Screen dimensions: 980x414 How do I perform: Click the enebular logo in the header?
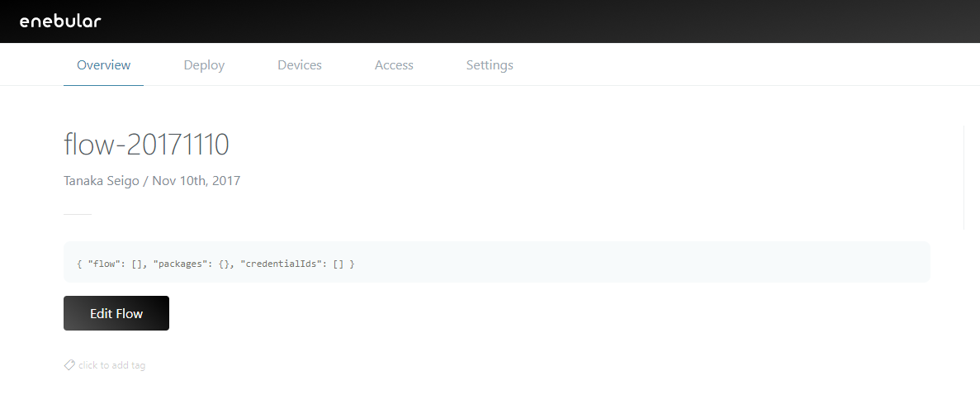click(x=60, y=21)
